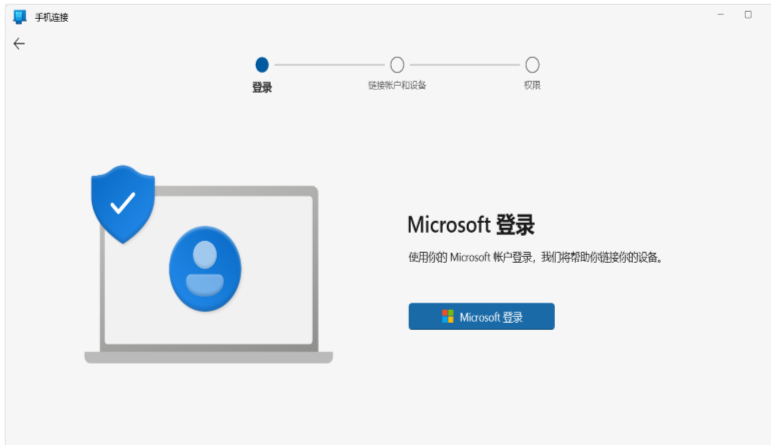
Task: Click the blue user avatar icon
Action: click(x=205, y=268)
